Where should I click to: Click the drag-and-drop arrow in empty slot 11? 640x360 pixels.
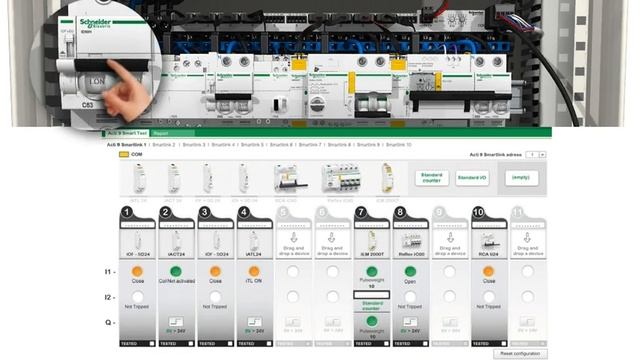point(527,238)
